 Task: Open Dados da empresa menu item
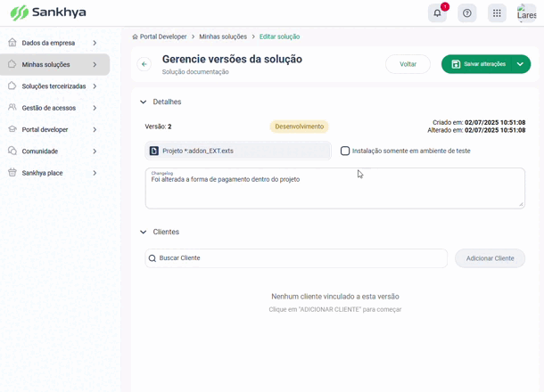pos(54,43)
